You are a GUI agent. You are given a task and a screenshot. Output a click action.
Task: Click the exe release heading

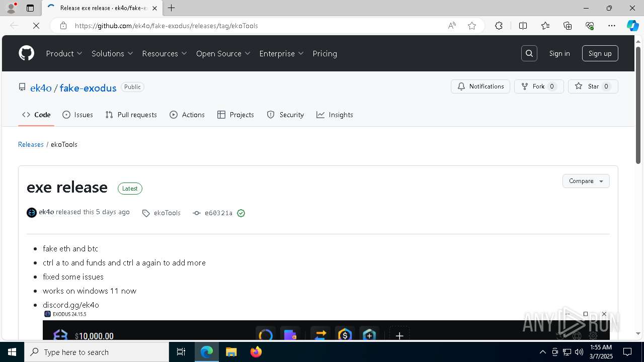tap(67, 187)
